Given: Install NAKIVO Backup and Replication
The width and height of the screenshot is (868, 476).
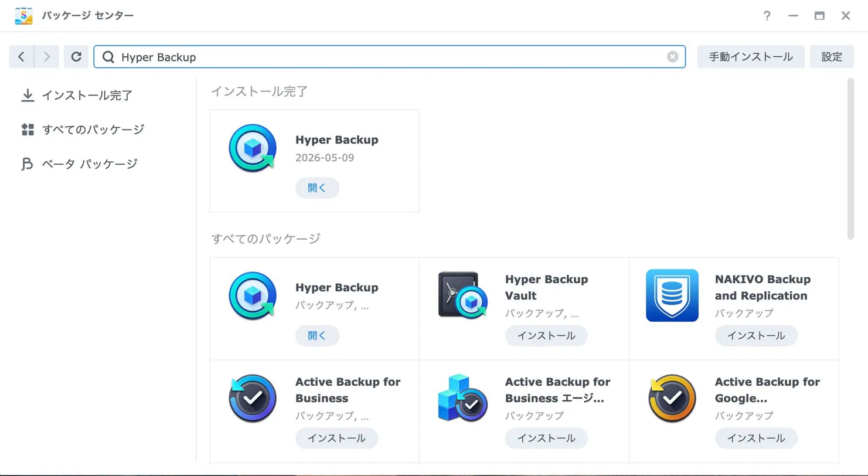Looking at the screenshot, I should pyautogui.click(x=756, y=336).
